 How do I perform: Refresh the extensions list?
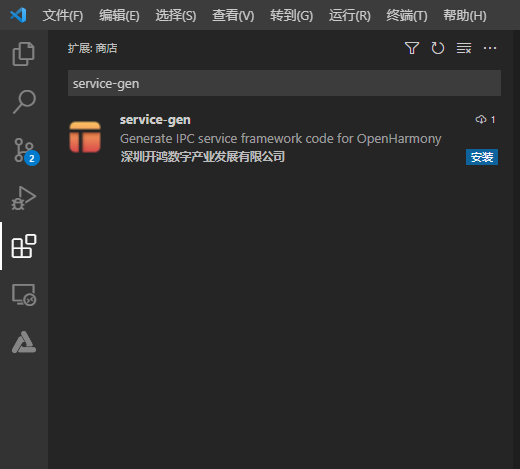438,48
